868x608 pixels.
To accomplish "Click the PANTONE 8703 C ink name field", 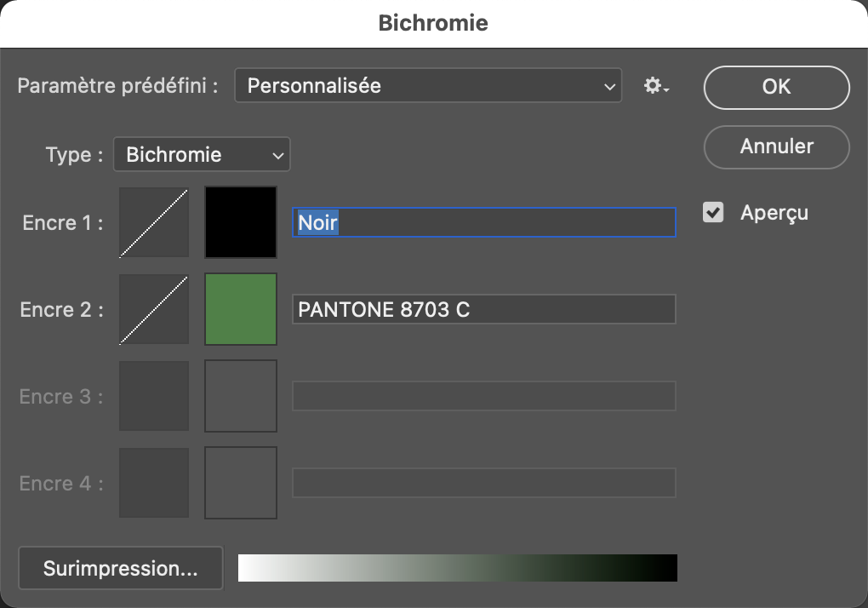I will (483, 309).
